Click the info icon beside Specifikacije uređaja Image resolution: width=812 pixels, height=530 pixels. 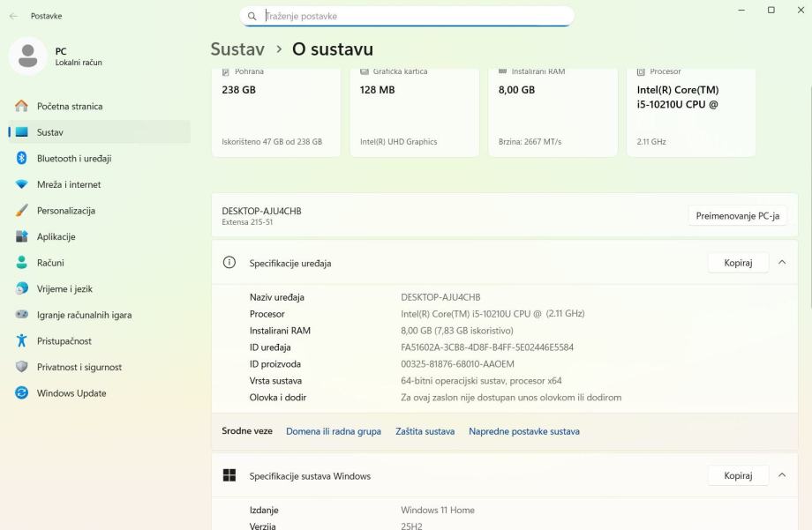pyautogui.click(x=229, y=263)
